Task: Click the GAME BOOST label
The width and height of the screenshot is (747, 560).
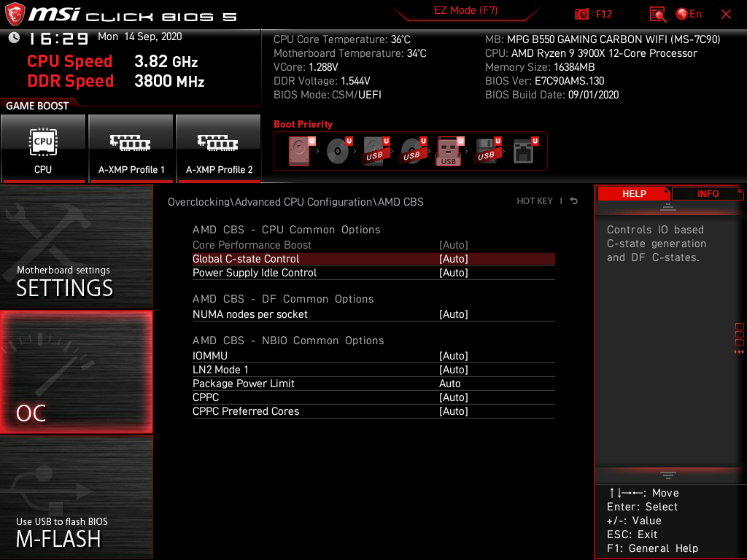Action: tap(37, 106)
